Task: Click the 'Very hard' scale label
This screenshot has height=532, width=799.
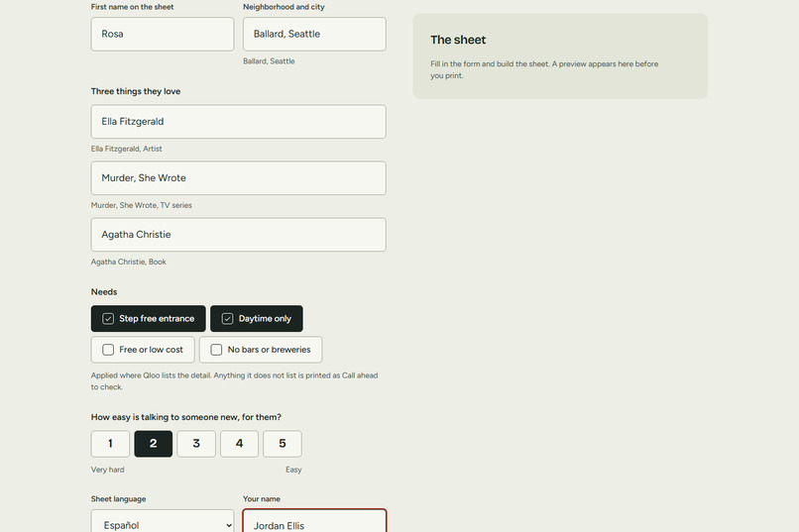Action: (107, 470)
